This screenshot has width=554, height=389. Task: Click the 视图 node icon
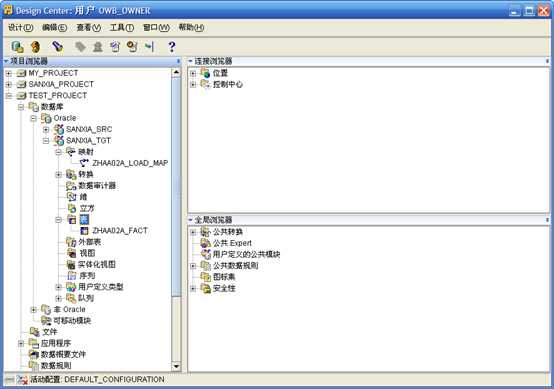tap(72, 253)
